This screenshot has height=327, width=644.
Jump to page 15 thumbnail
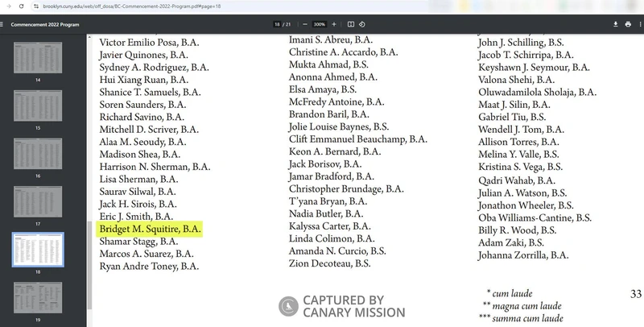(x=38, y=106)
